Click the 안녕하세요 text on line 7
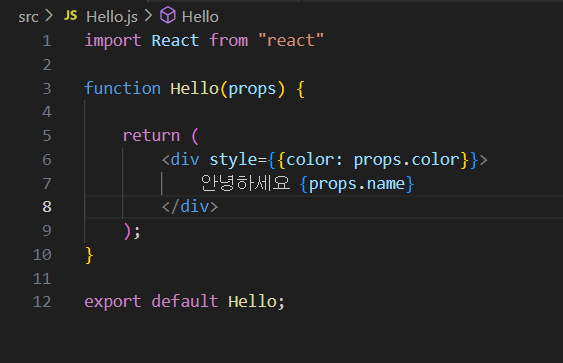The height and width of the screenshot is (363, 563). click(x=245, y=183)
